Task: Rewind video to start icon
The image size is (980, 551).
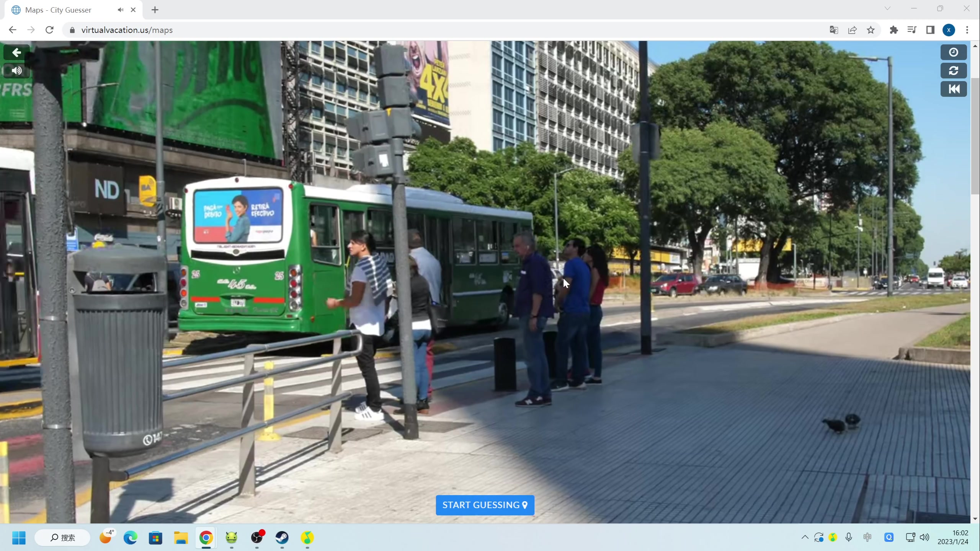Action: [x=953, y=89]
